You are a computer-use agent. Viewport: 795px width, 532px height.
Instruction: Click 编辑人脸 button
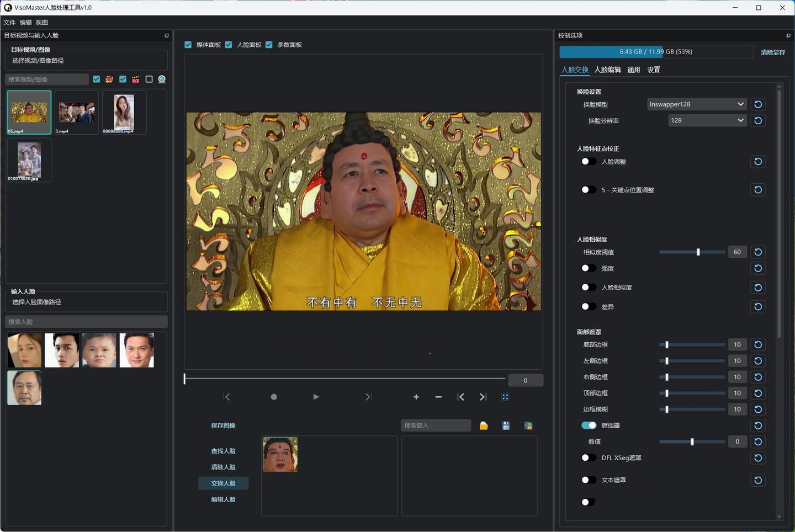pyautogui.click(x=223, y=499)
